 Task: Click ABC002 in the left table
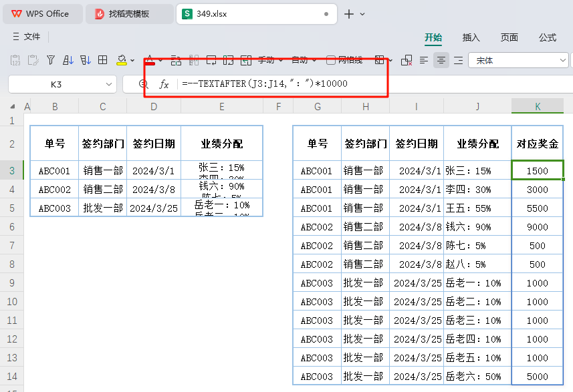[54, 190]
